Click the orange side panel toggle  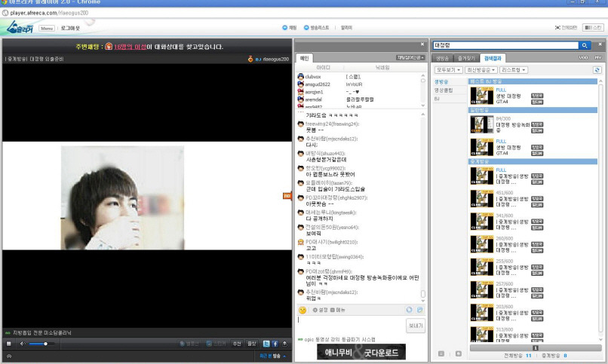pos(287,197)
